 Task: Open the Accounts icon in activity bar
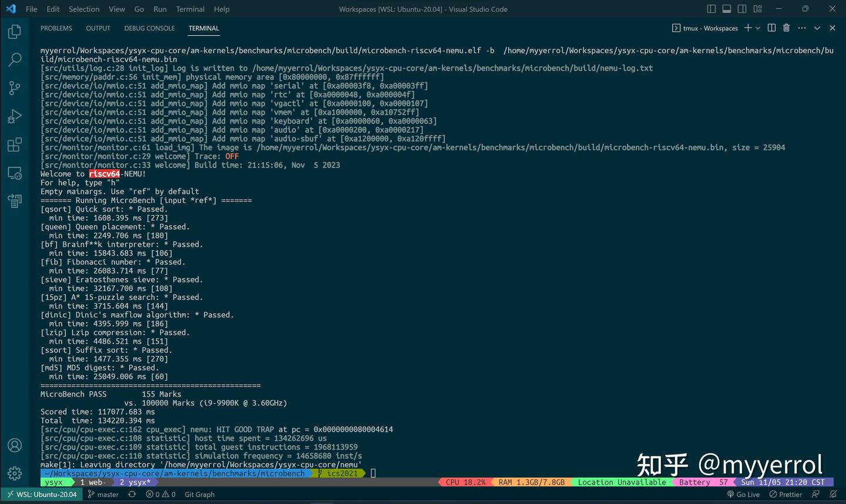(x=15, y=445)
